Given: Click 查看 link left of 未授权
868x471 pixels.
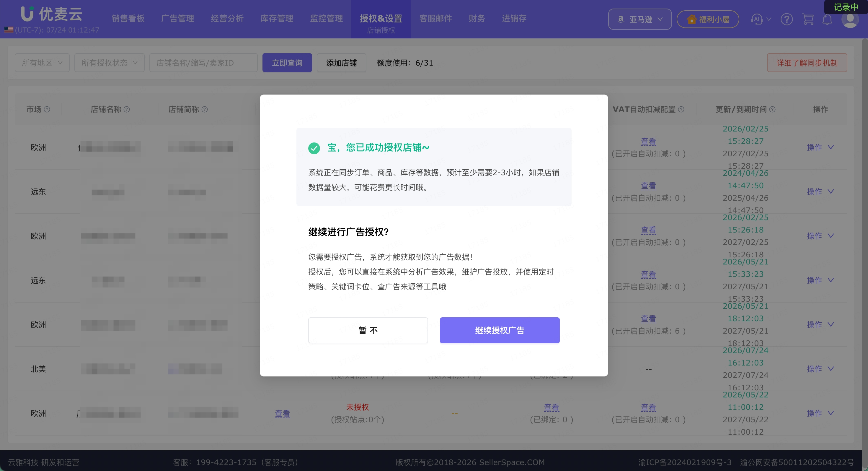Looking at the screenshot, I should point(282,414).
